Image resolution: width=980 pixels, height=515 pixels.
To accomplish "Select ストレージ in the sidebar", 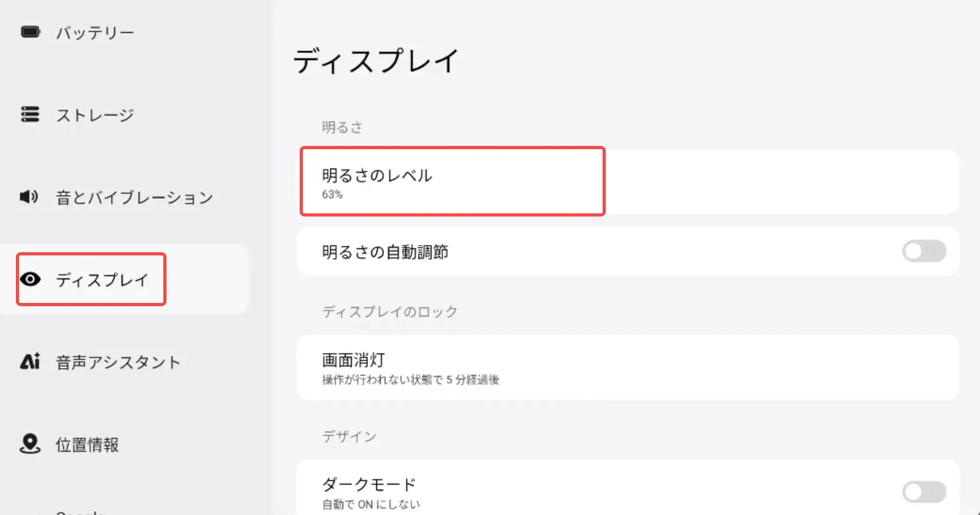I will pyautogui.click(x=95, y=115).
